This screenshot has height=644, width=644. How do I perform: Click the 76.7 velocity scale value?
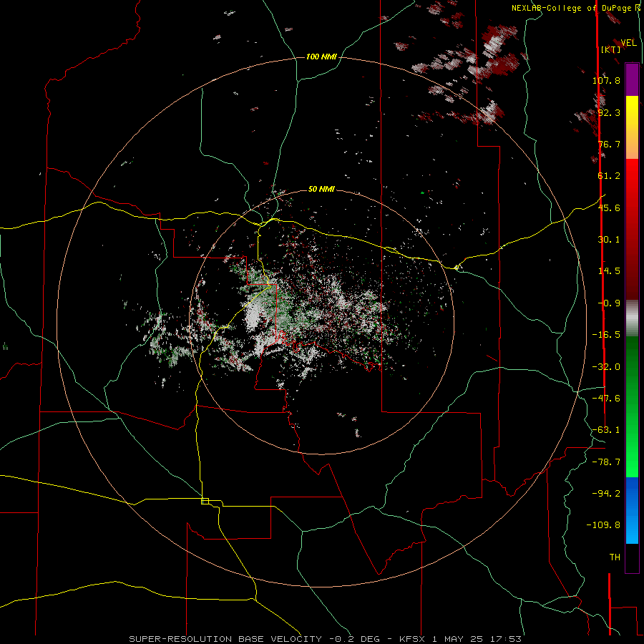coord(609,144)
